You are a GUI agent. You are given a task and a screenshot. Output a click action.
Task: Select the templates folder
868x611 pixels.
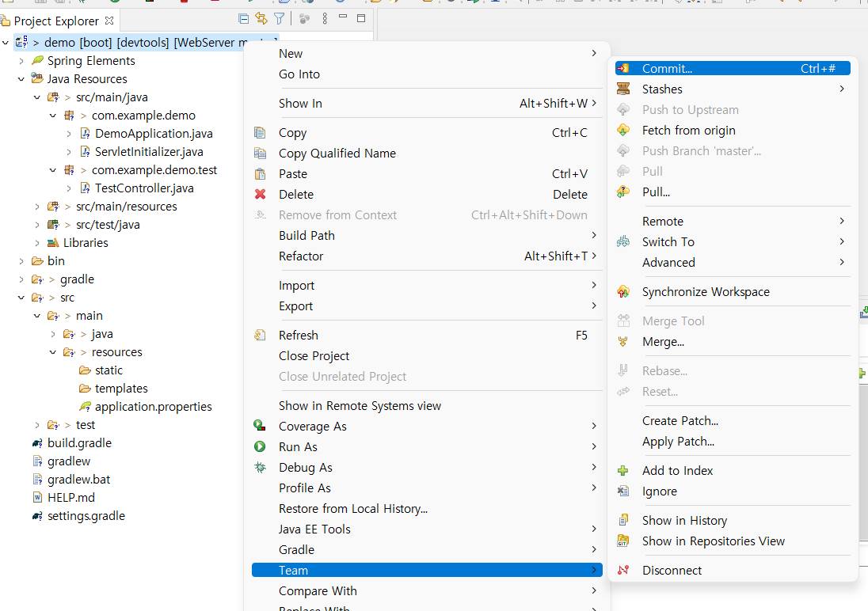(121, 389)
